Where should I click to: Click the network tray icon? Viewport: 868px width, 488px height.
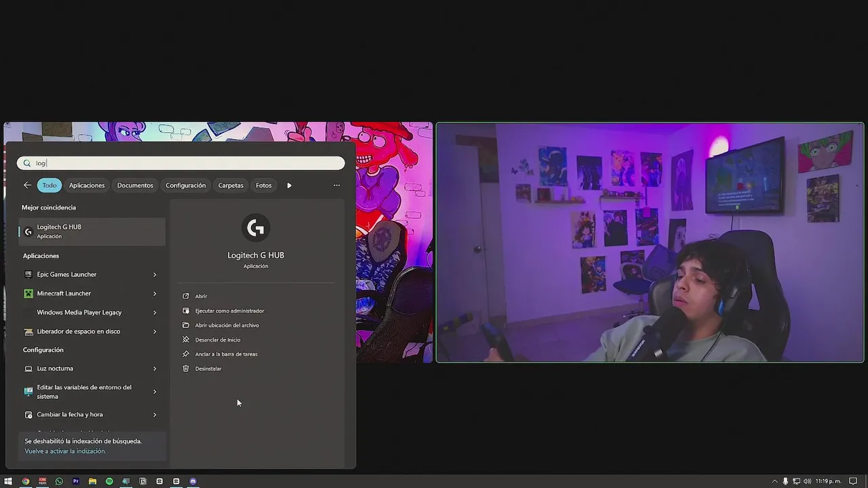[796, 481]
